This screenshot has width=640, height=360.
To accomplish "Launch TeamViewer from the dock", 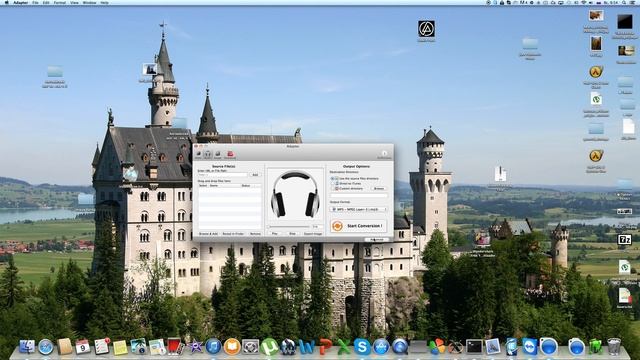I will [530, 347].
